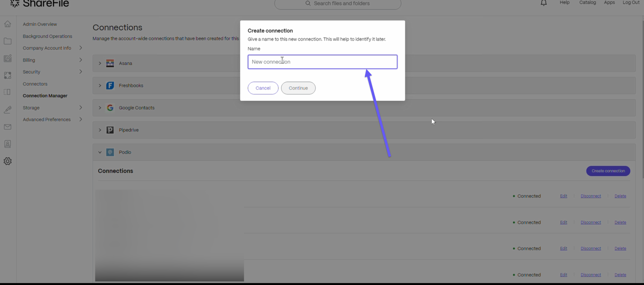Viewport: 644px width, 285px height.
Task: Open the mail envelope icon in left rail
Action: [7, 127]
